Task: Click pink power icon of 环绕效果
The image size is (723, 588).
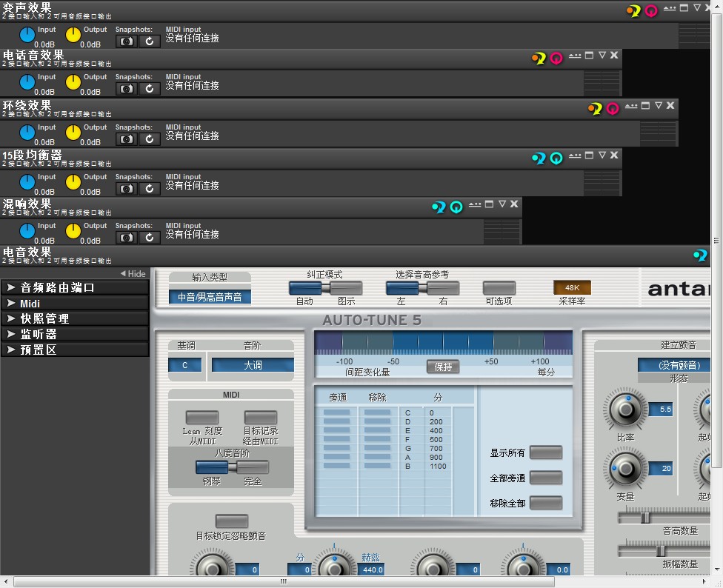Action: 613,109
